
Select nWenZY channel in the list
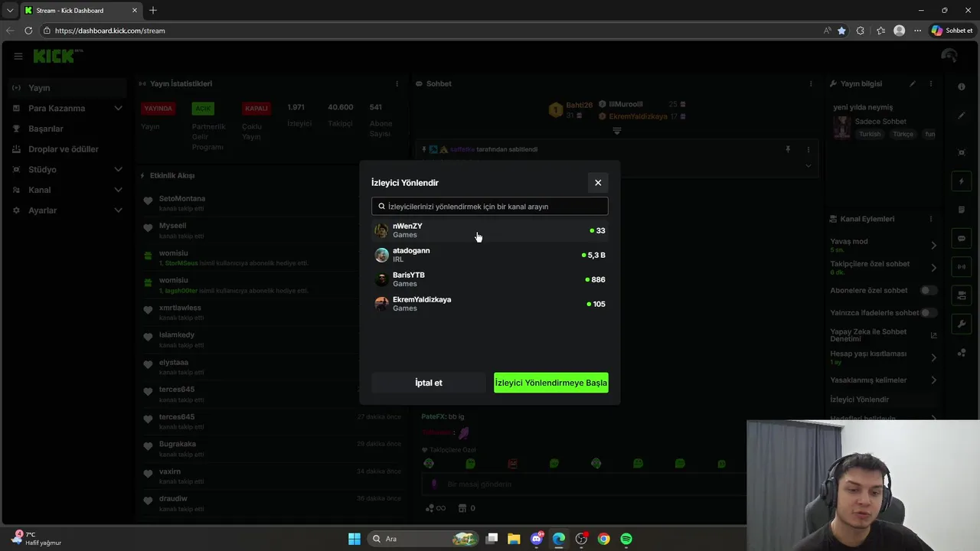click(490, 230)
